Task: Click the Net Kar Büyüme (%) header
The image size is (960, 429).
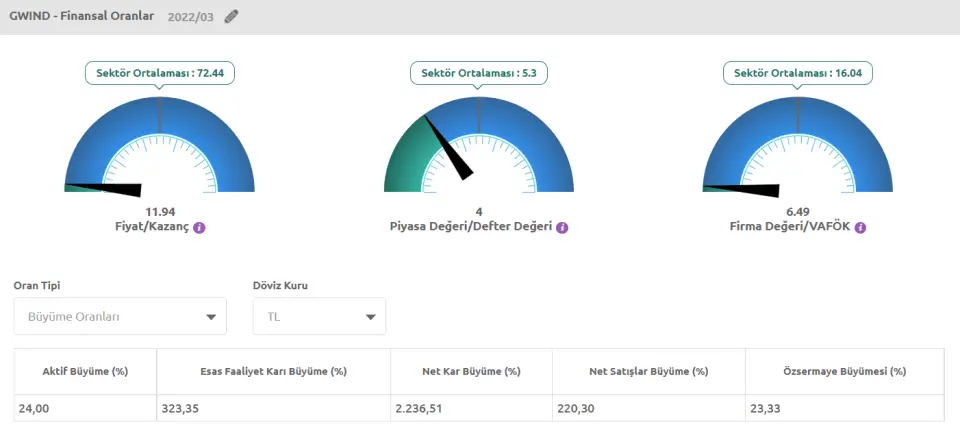Action: [471, 371]
